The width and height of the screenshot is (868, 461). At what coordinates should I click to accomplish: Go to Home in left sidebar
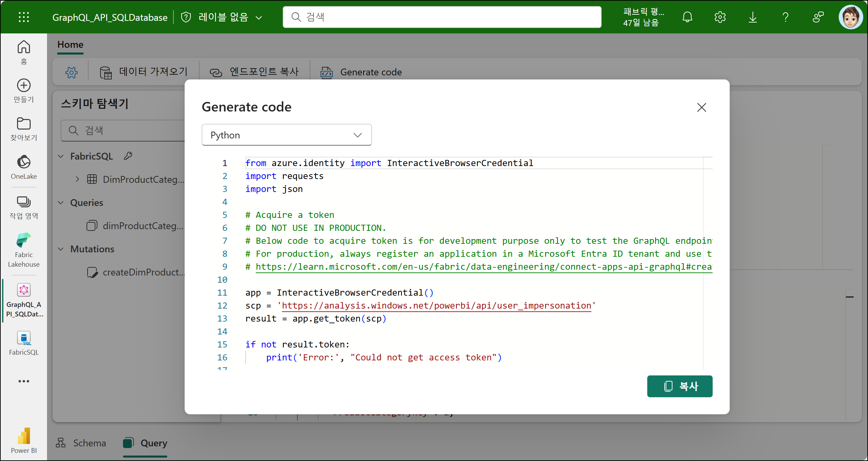tap(24, 53)
